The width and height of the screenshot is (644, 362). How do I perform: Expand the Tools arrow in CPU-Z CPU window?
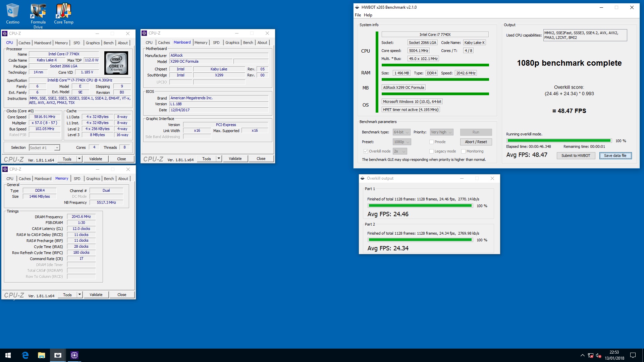pyautogui.click(x=79, y=159)
